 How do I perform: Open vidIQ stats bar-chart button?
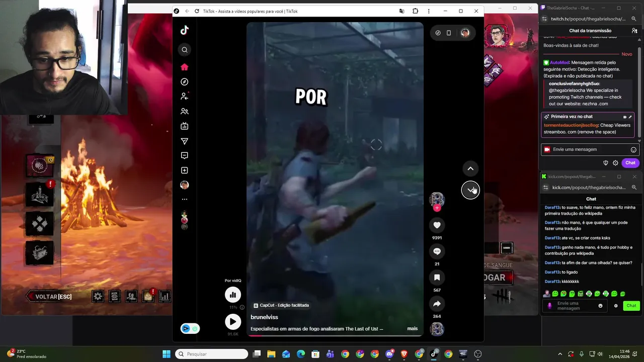coord(232,295)
